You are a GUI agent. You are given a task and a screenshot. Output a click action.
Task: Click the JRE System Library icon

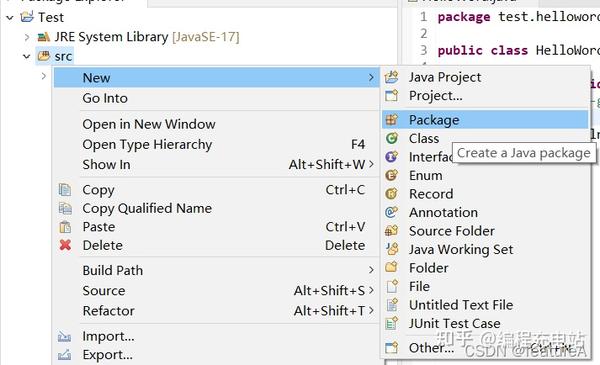click(x=43, y=37)
